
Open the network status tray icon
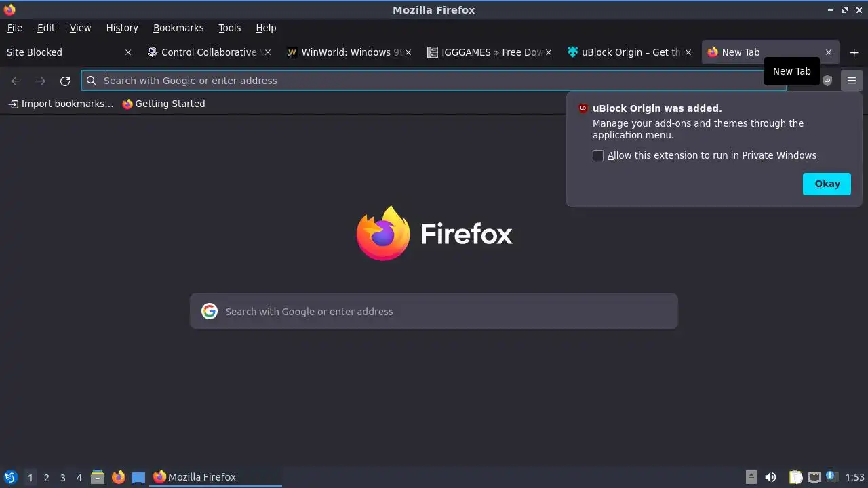click(x=814, y=477)
